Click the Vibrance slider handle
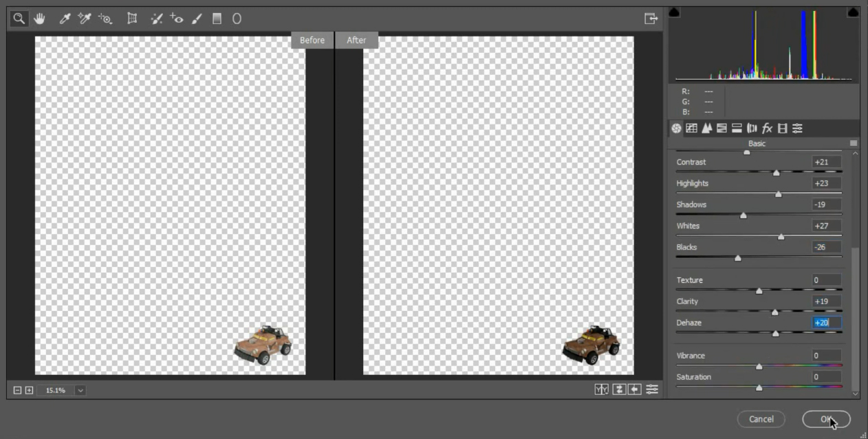This screenshot has width=868, height=439. pos(759,367)
